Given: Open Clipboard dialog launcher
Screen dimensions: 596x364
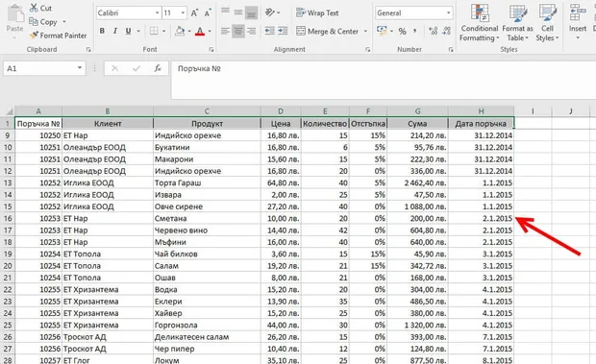Looking at the screenshot, I should [88, 49].
